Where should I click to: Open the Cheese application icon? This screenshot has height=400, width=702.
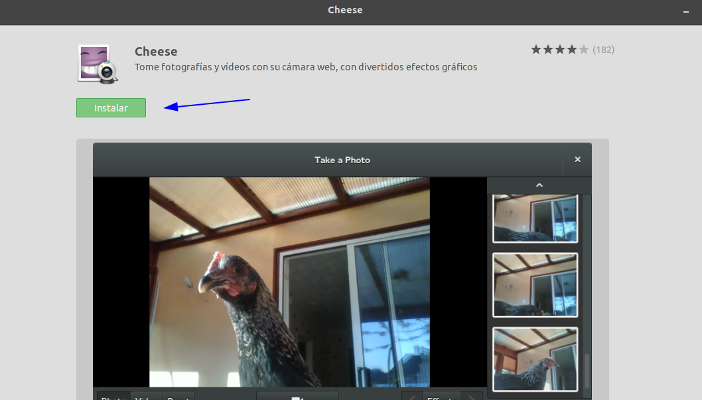click(x=98, y=64)
